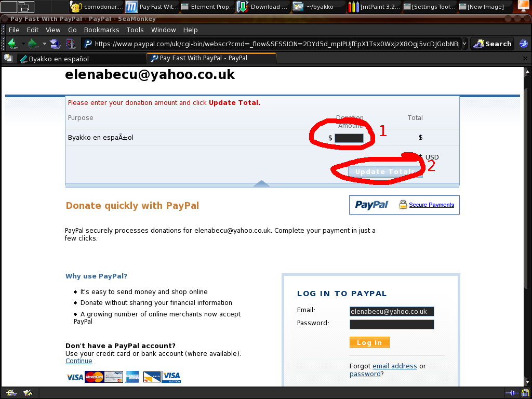Viewport: 532px width, 399px height.
Task: Focus the Email field in the login box
Action: pyautogui.click(x=392, y=312)
